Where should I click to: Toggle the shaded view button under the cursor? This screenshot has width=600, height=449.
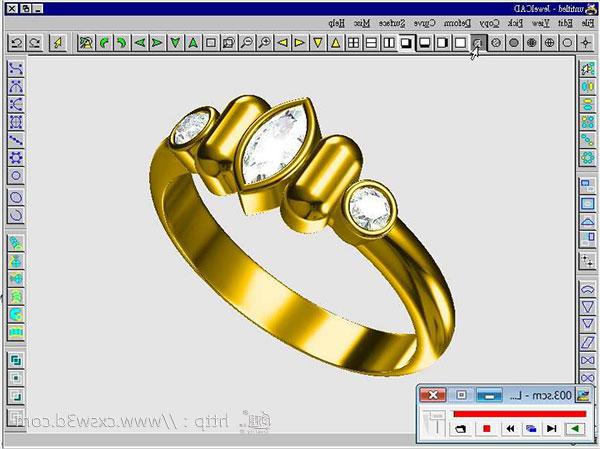point(479,43)
